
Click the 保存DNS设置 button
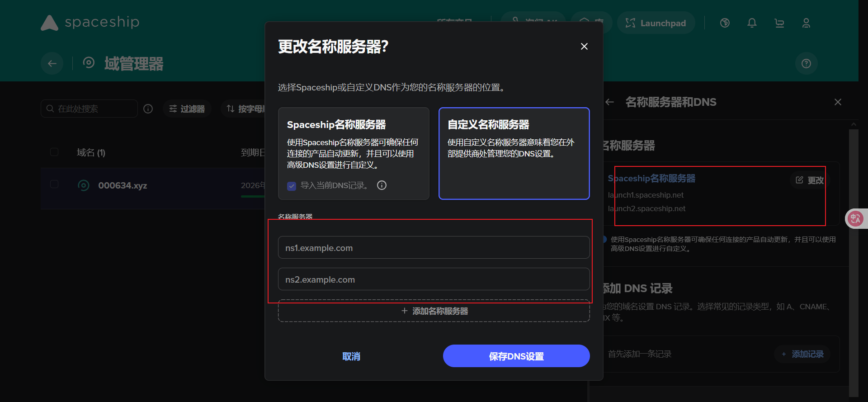(x=516, y=356)
